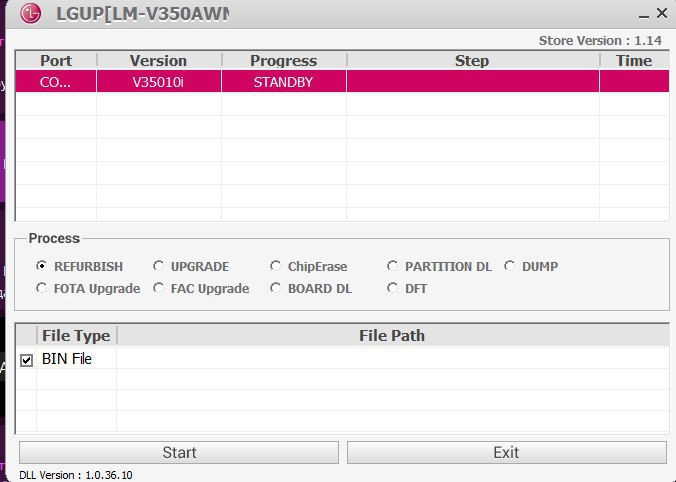Click the File Type column header

(x=76, y=335)
